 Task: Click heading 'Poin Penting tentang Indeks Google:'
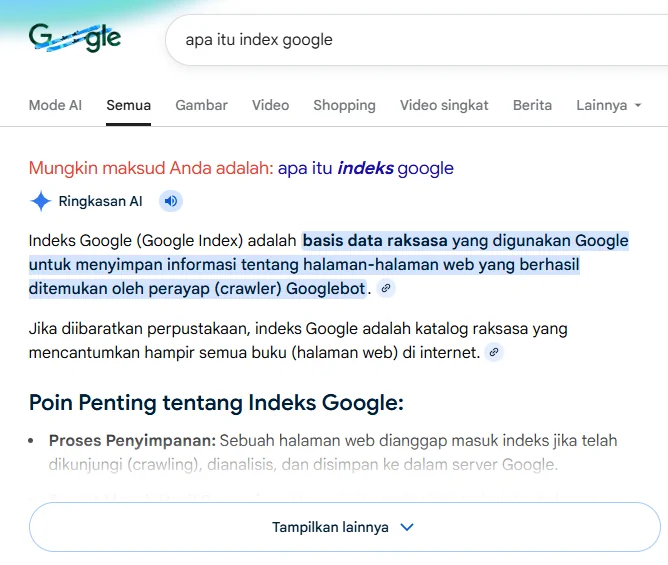pyautogui.click(x=216, y=403)
